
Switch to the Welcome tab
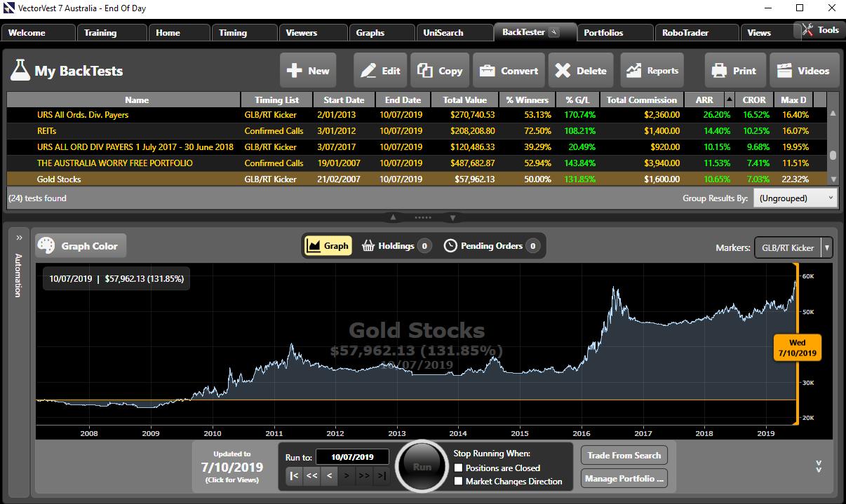38,33
